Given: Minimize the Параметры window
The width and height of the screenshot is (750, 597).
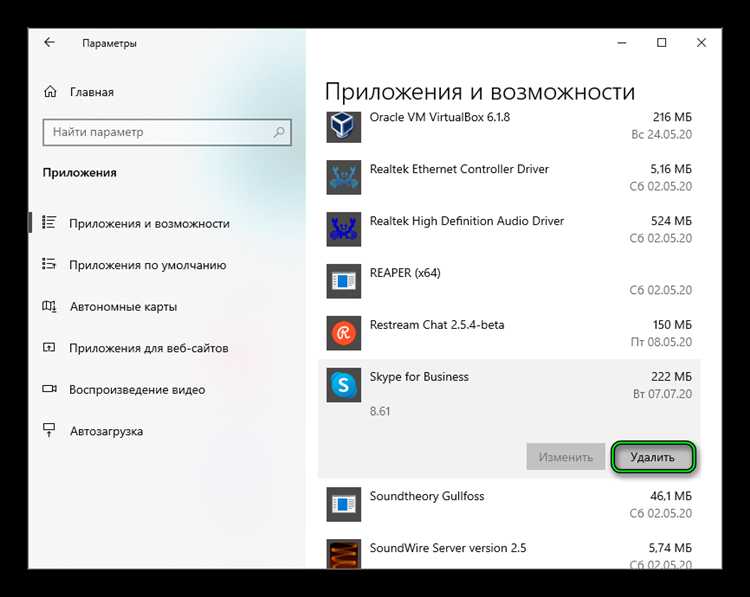Looking at the screenshot, I should (622, 43).
